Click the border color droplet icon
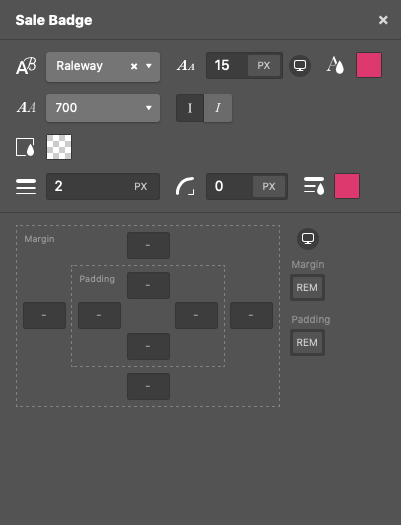Image resolution: width=401 pixels, height=525 pixels. pyautogui.click(x=314, y=186)
